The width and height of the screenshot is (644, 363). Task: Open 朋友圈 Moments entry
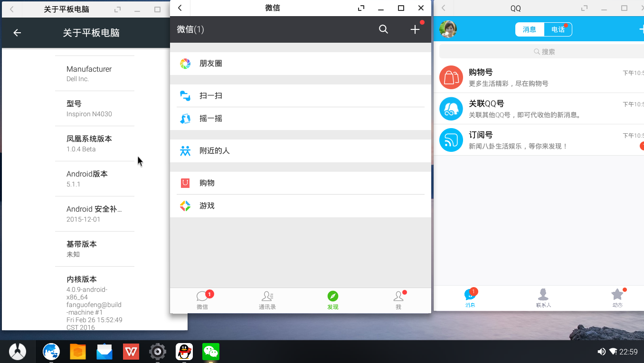[301, 64]
